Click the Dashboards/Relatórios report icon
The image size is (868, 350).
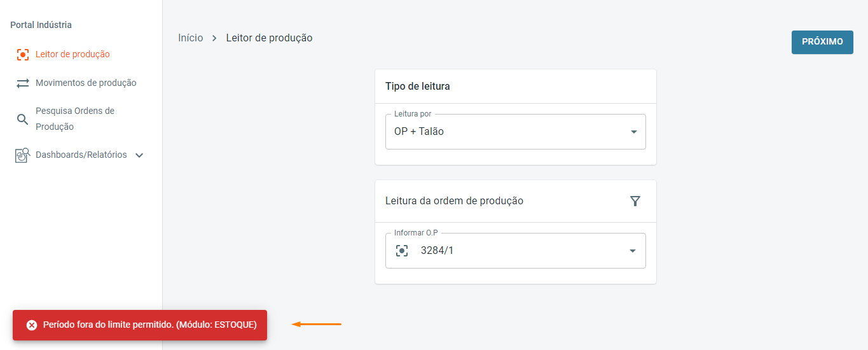click(23, 155)
